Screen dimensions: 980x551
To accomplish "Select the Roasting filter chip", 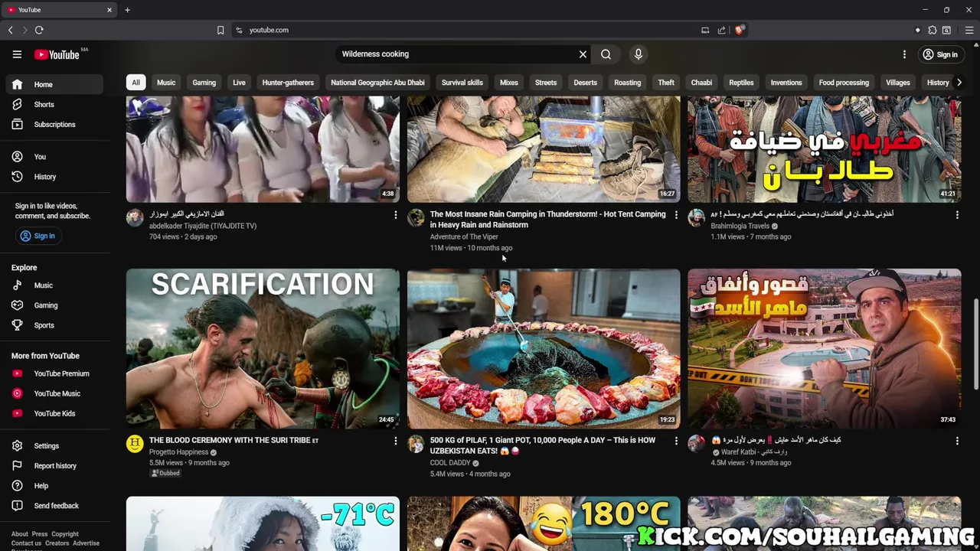I will 627,83.
